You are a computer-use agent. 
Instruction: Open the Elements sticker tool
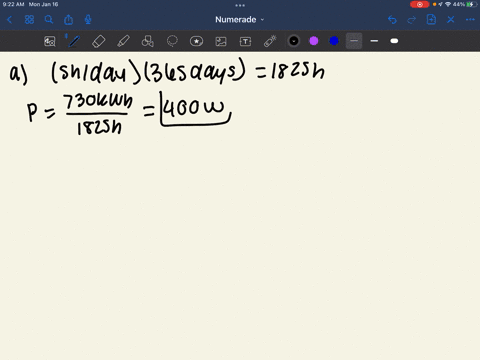click(196, 41)
